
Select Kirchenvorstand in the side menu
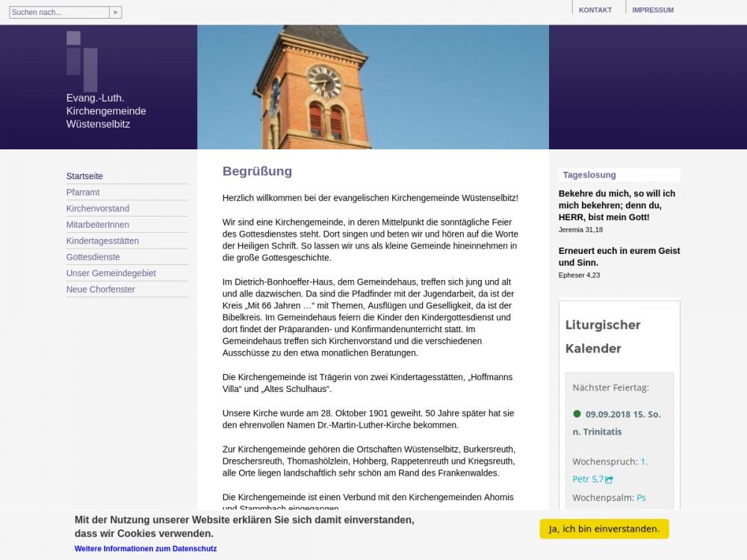pos(98,208)
